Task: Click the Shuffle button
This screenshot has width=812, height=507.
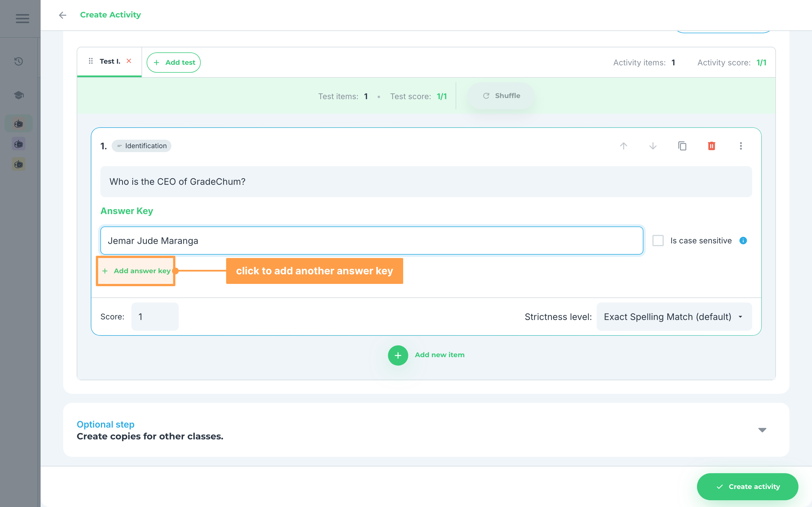Action: (501, 96)
